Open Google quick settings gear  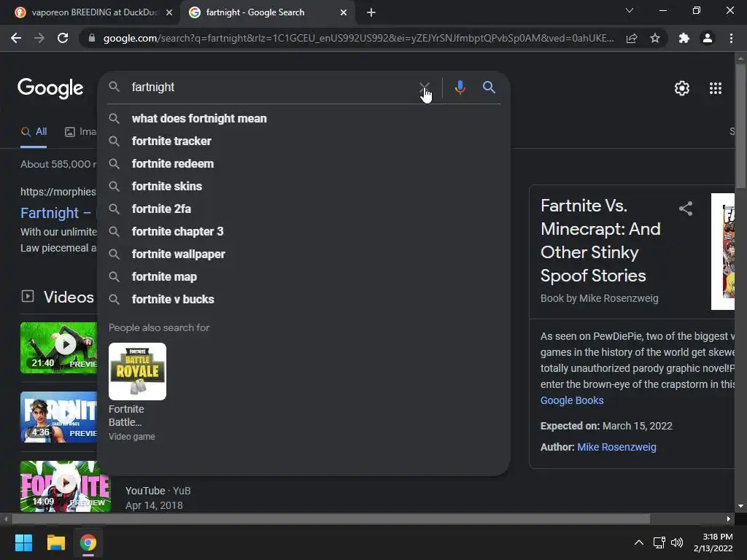tap(682, 88)
